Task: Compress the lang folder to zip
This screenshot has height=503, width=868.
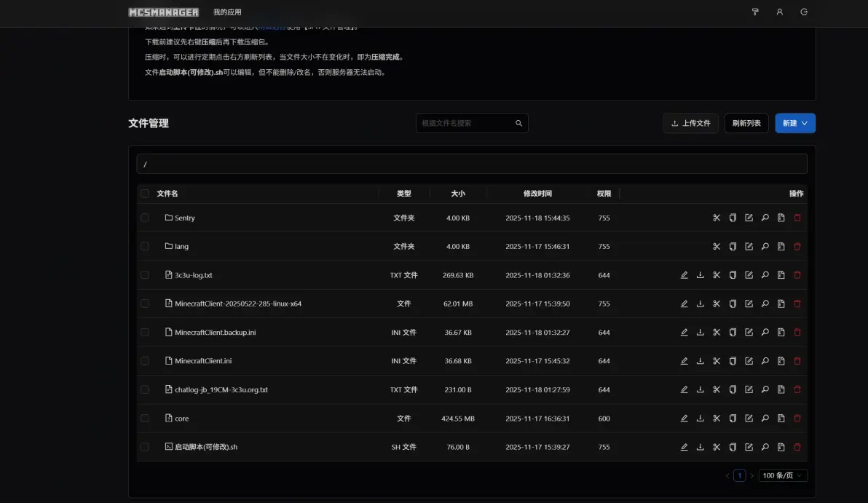Action: tap(781, 247)
